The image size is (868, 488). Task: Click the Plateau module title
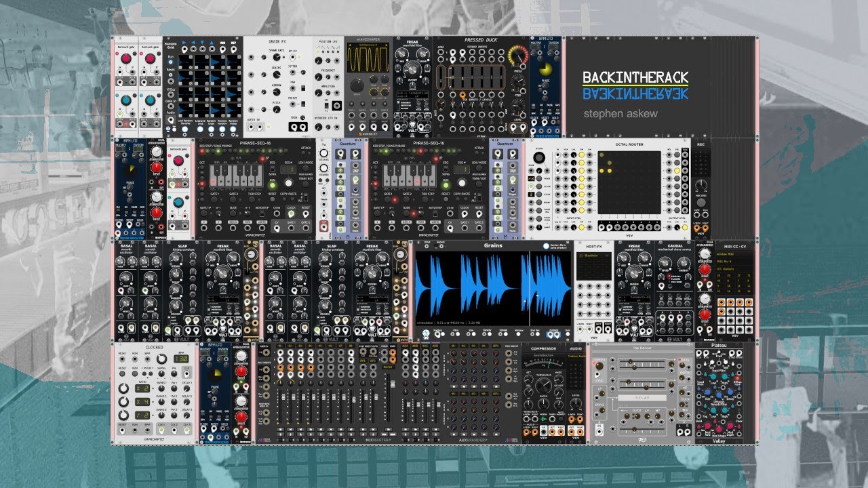tap(718, 346)
